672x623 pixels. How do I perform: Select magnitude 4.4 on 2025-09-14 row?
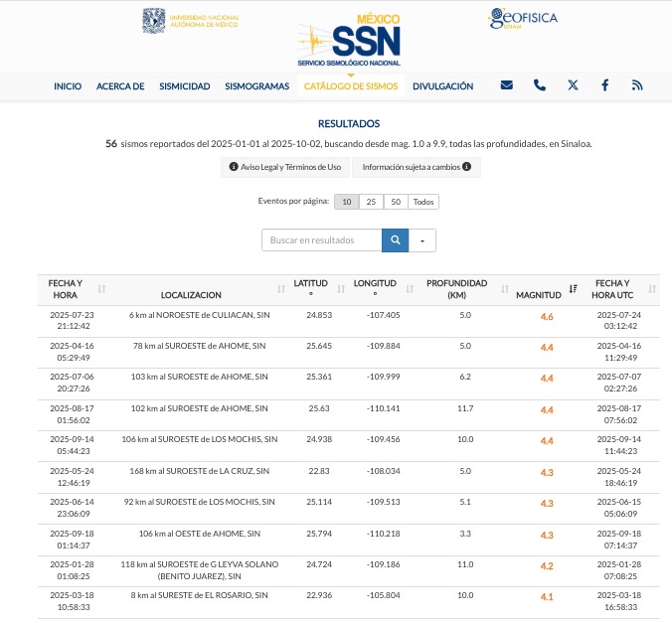[547, 441]
